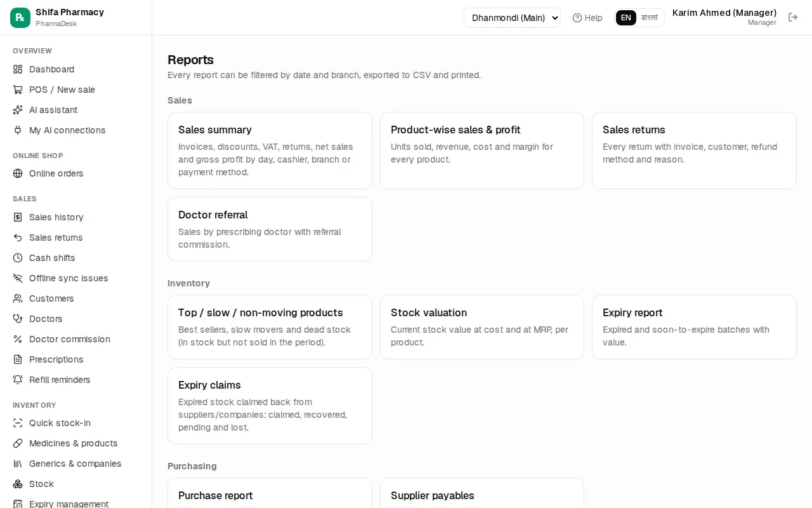Click the Online orders globe icon
The image size is (812, 508).
tap(18, 173)
